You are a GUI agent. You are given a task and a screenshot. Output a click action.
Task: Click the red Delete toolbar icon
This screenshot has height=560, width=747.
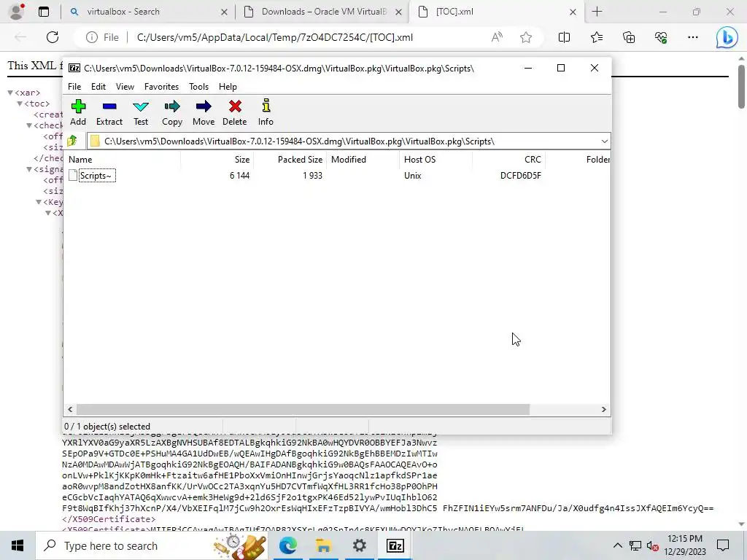(235, 112)
